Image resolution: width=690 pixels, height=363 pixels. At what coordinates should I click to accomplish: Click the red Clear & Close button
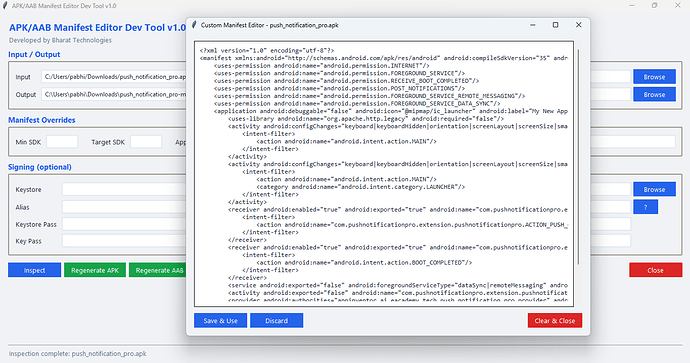[554, 321]
